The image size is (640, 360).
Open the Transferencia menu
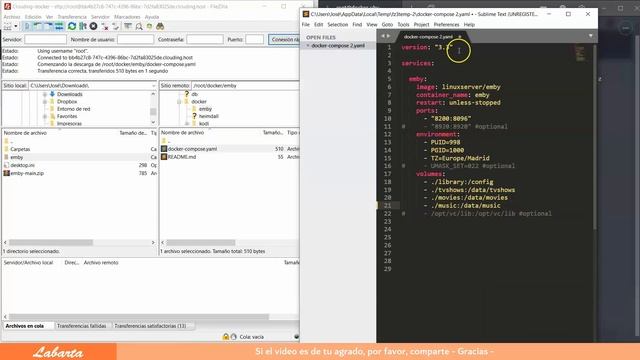(72, 17)
